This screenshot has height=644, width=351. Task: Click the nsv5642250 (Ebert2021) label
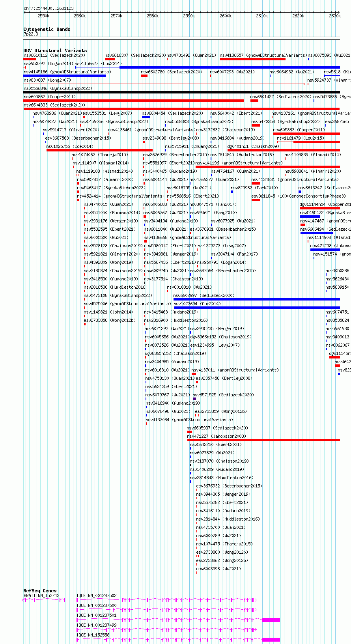click(x=216, y=444)
